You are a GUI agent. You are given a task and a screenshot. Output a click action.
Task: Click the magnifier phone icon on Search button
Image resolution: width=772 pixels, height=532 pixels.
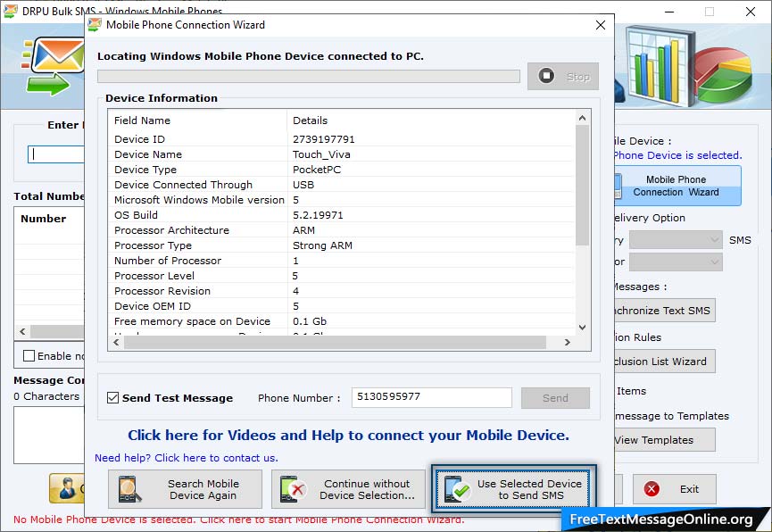[x=130, y=489]
